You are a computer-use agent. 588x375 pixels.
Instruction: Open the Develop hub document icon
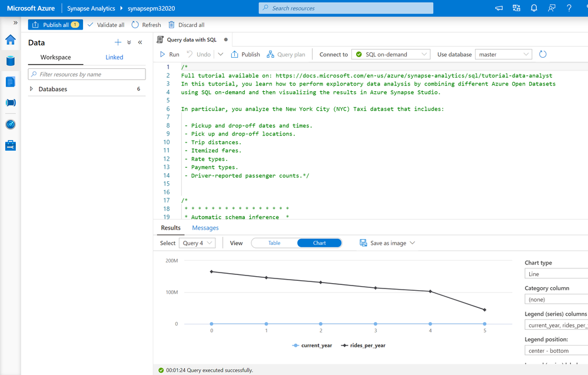[11, 81]
